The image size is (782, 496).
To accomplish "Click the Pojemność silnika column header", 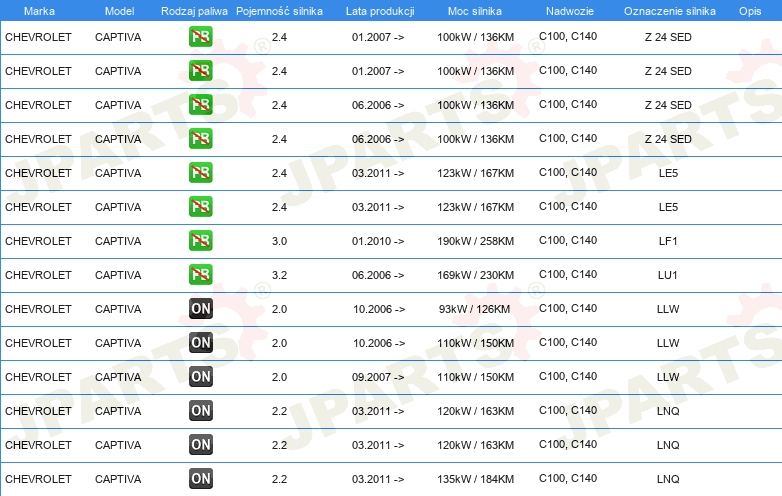I will 279,11.
